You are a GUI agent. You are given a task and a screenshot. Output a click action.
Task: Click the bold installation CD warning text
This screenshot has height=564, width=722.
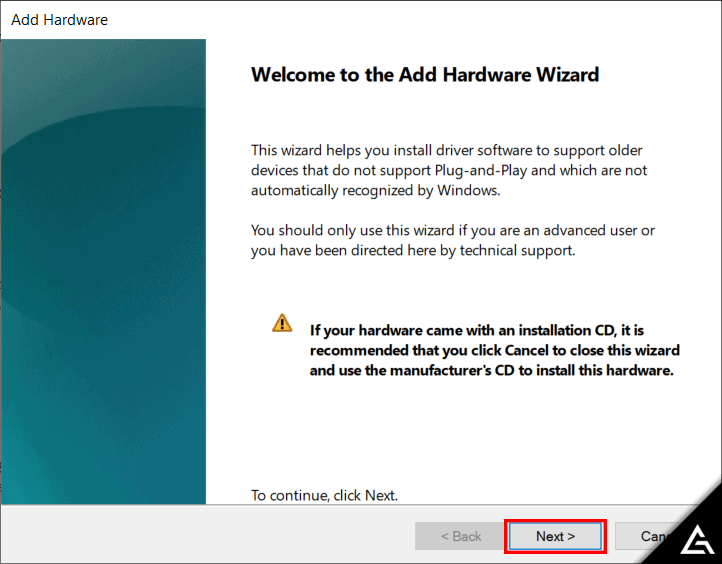495,350
